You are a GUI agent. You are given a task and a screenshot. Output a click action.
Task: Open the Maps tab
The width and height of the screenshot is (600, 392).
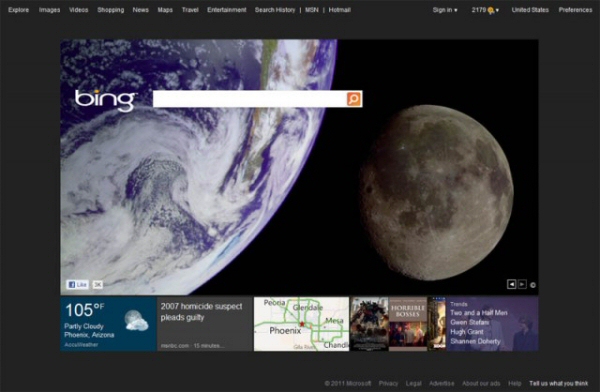pos(165,10)
